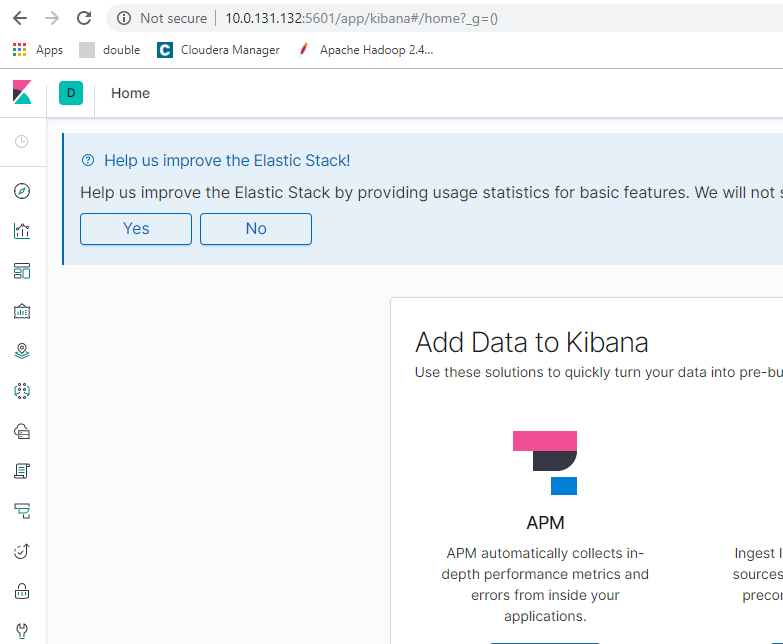Open Dev Tools wrench icon
The width and height of the screenshot is (783, 644).
[22, 631]
